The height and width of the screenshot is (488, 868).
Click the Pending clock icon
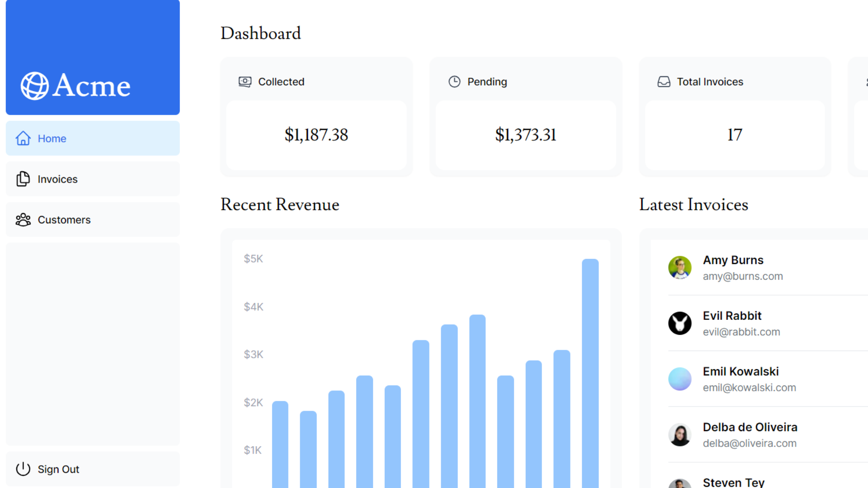point(454,82)
